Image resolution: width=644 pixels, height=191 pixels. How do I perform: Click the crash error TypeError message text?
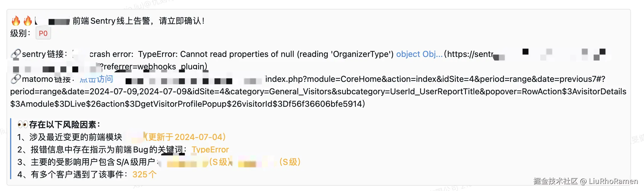(x=241, y=54)
